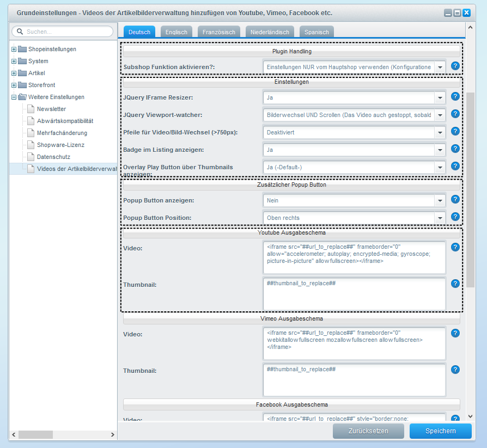The height and width of the screenshot is (448, 487).
Task: Open the Subshop Funktion aktivieren dropdown
Action: (x=440, y=67)
